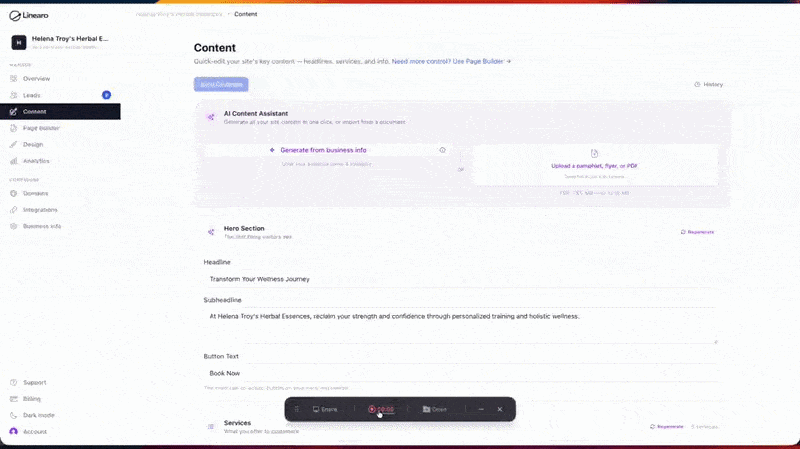Click the AI Content Assistant heading
The height and width of the screenshot is (449, 800).
pos(256,114)
